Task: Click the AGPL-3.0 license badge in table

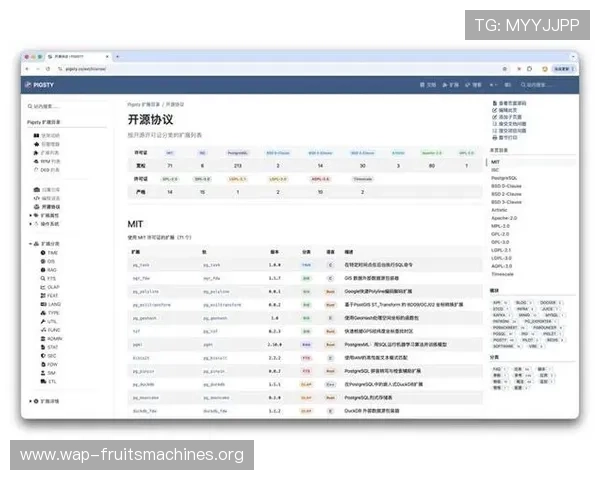Action: pyautogui.click(x=320, y=179)
